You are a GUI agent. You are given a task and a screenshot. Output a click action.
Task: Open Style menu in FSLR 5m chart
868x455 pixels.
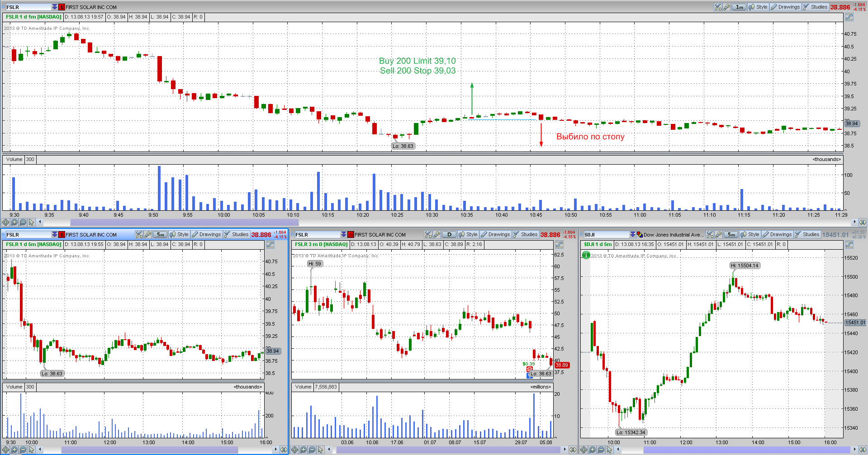pyautogui.click(x=179, y=234)
